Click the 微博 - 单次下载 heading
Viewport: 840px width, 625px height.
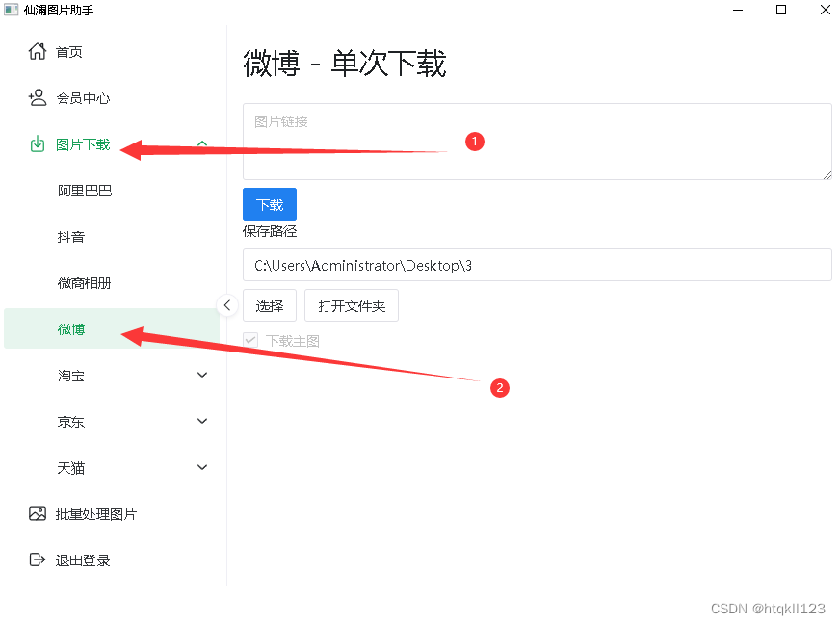pos(345,64)
